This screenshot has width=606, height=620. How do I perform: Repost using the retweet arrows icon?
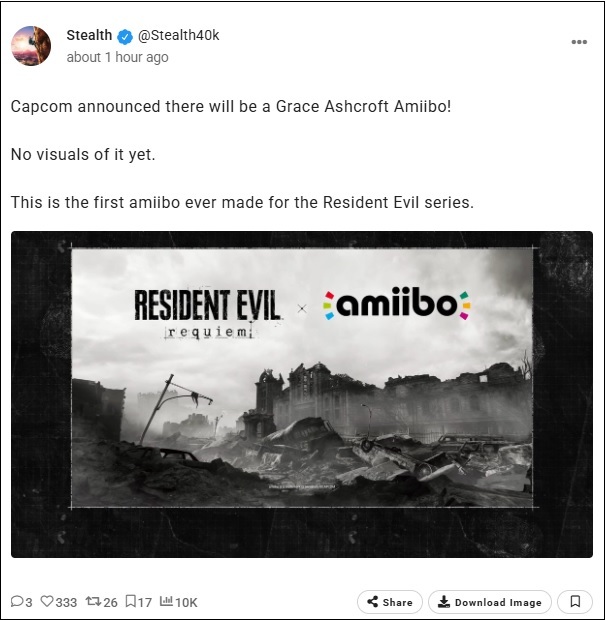click(x=94, y=601)
